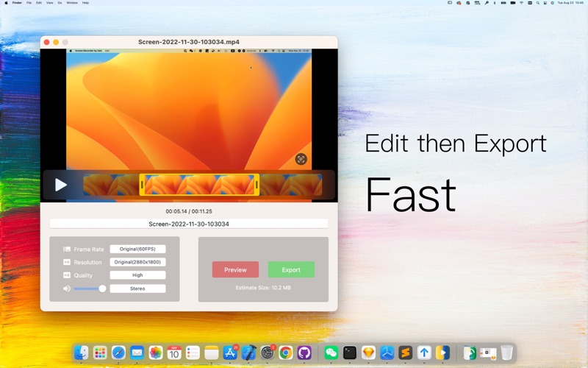Image resolution: width=588 pixels, height=368 pixels.
Task: Click the Estimate Size: 10.2 MB text
Action: [263, 288]
